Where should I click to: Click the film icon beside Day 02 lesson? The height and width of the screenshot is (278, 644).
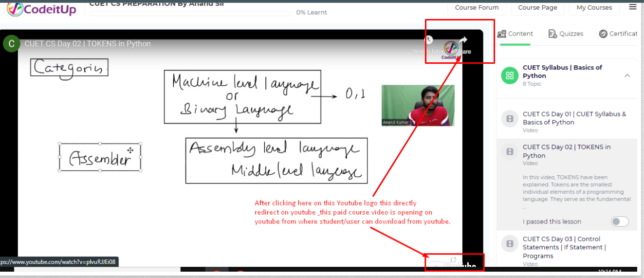(x=510, y=152)
